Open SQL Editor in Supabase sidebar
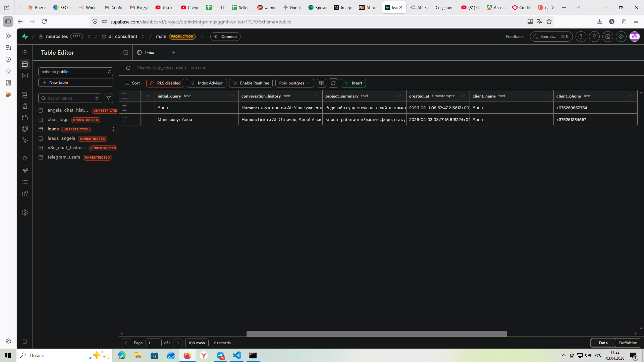Image resolution: width=644 pixels, height=362 pixels. (25, 75)
